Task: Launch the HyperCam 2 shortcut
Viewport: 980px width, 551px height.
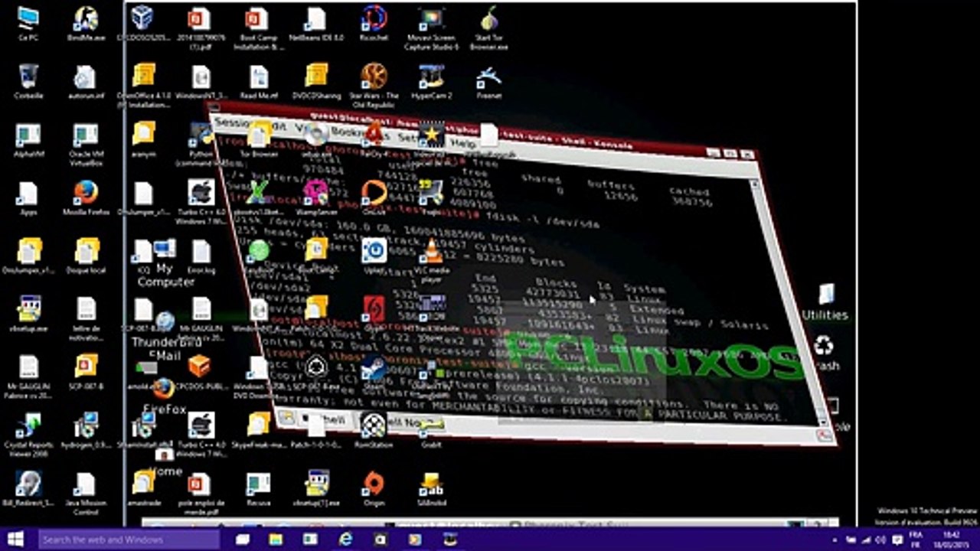Action: pyautogui.click(x=432, y=81)
